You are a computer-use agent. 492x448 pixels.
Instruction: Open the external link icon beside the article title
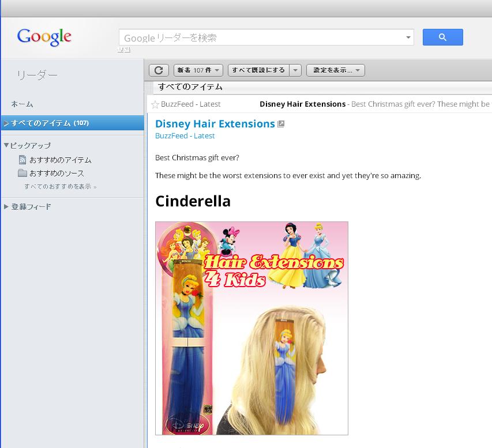(x=281, y=124)
